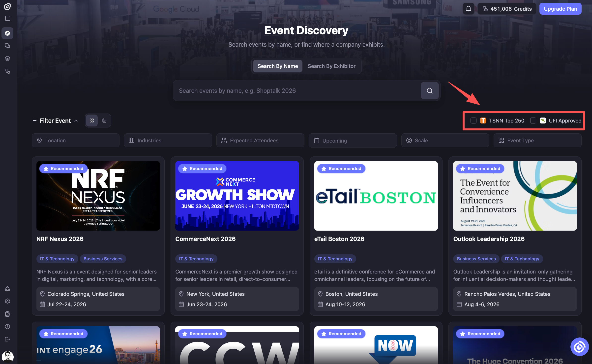Open the CCW event banner
The image size is (592, 364).
(237, 345)
